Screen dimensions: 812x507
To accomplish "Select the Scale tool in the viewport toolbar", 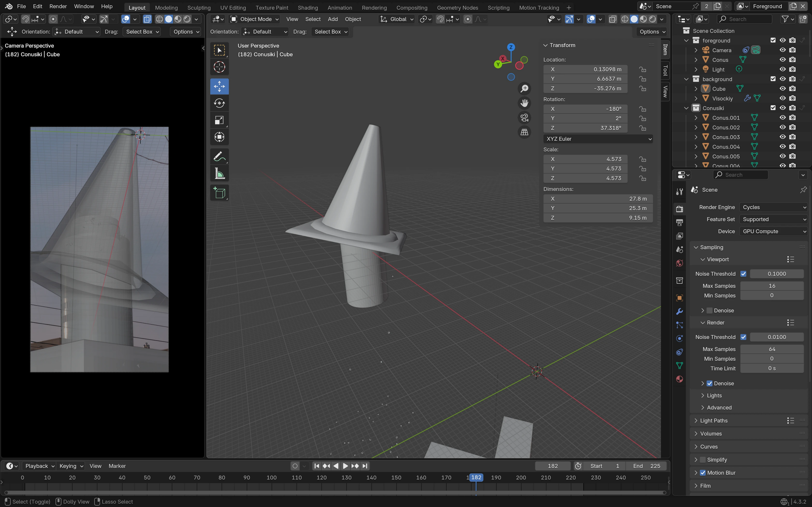I will 219,120.
